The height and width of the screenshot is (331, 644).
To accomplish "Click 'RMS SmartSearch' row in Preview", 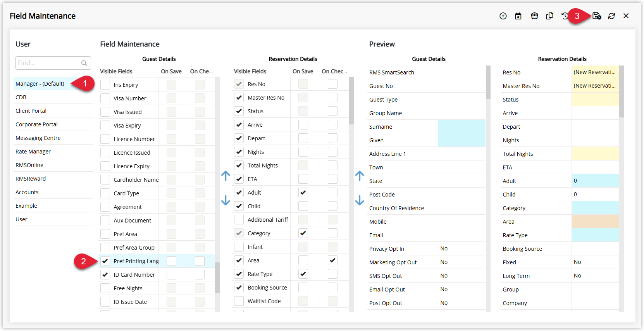I will (426, 72).
